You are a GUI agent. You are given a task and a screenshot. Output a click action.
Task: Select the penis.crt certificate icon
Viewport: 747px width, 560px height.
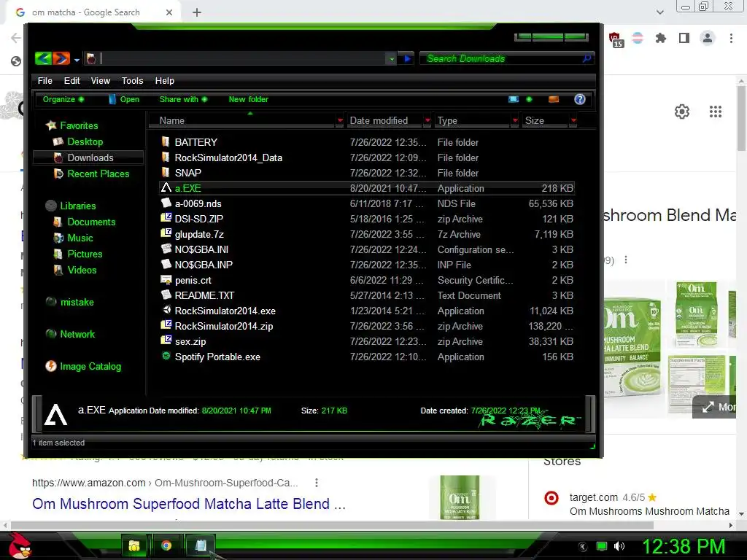tap(166, 279)
